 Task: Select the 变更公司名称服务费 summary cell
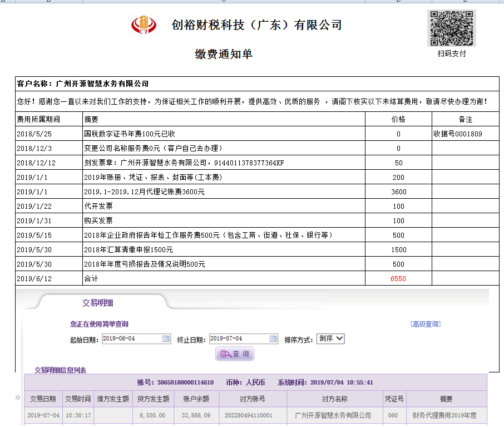(x=224, y=148)
